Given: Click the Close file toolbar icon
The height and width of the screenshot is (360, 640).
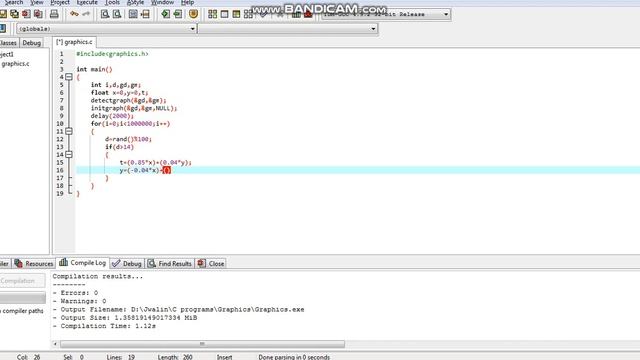Looking at the screenshot, I should (x=27, y=14).
